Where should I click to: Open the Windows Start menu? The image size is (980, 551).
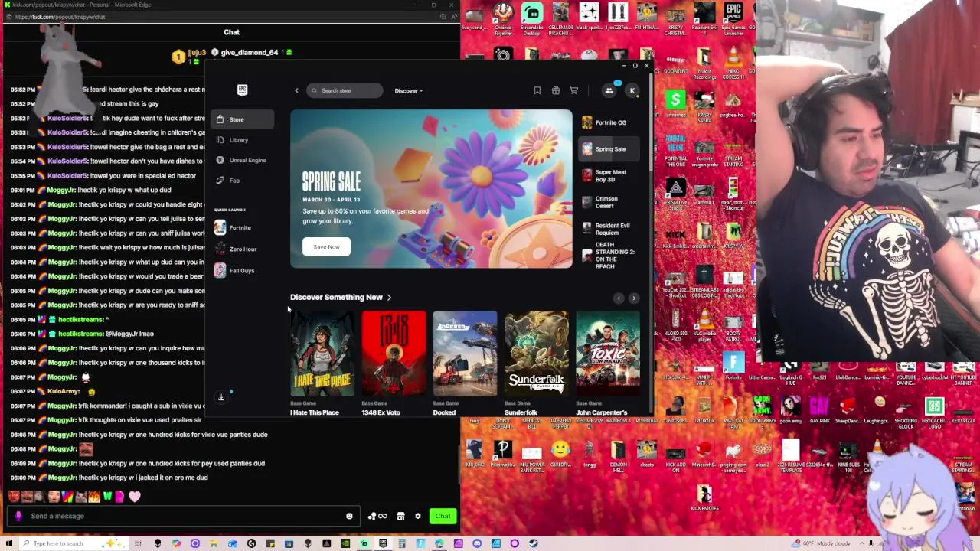(x=8, y=543)
